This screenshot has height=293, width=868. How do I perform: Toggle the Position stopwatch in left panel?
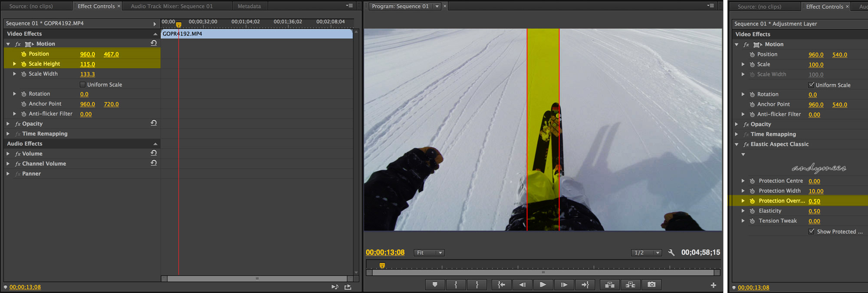pyautogui.click(x=23, y=54)
